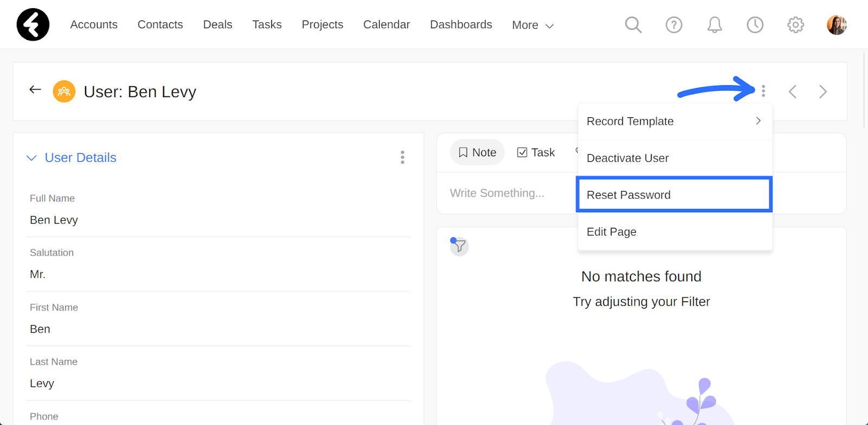Open the Calendar tab
Screen dimensions: 868x425
click(386, 24)
